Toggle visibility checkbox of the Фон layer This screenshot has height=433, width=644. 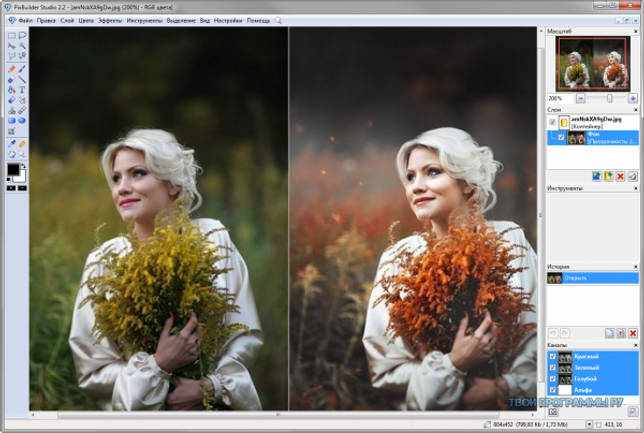[x=561, y=138]
